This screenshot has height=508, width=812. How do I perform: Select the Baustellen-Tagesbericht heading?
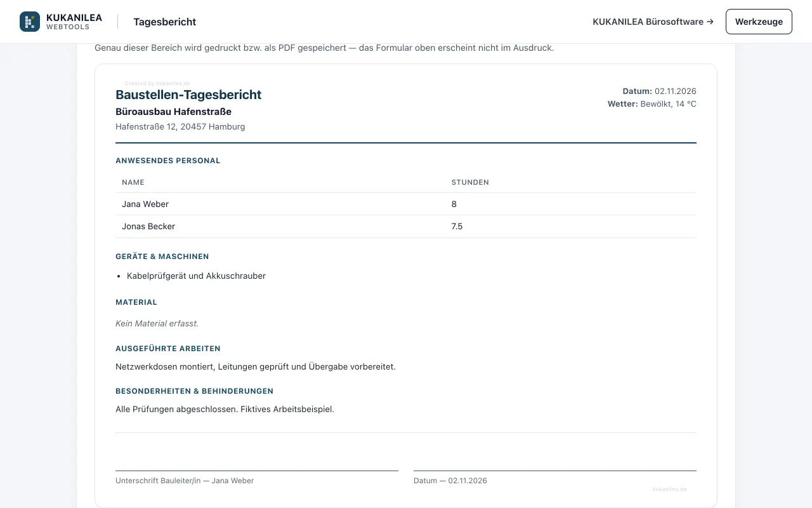[188, 95]
